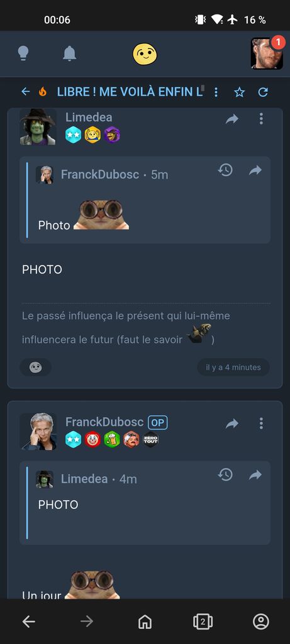
Task: Add a reaction to Limedea's post
Action: point(36,367)
